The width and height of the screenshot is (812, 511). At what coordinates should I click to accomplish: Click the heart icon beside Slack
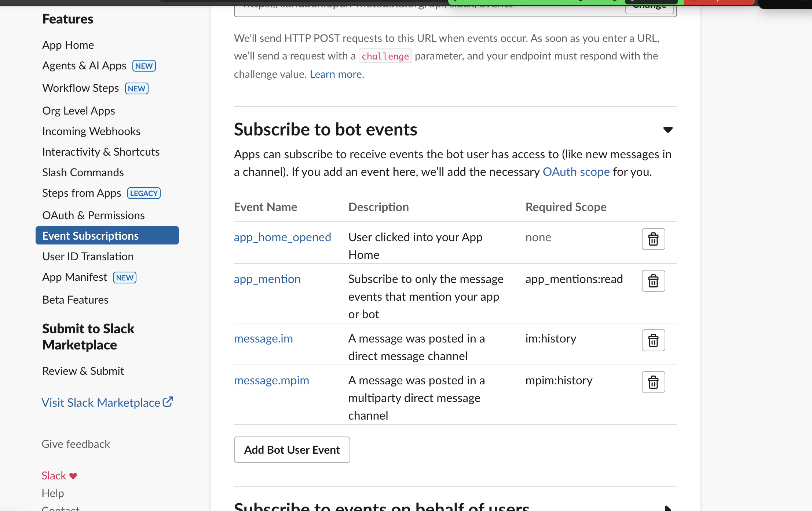73,476
